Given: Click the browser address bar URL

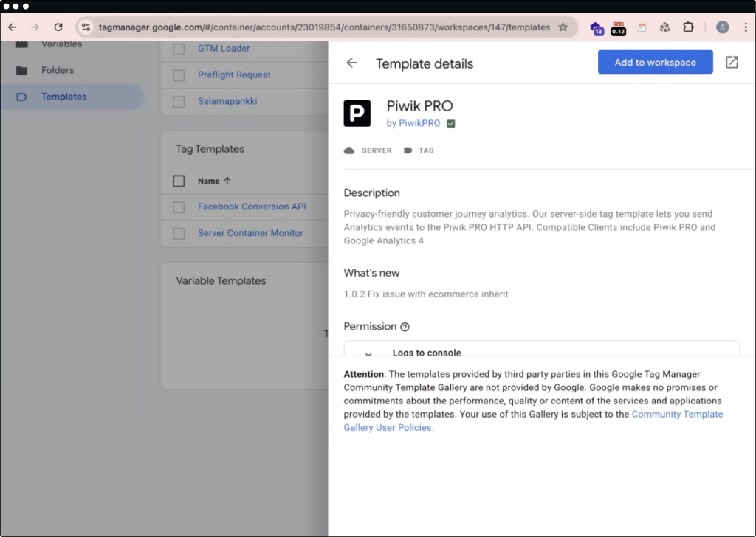Looking at the screenshot, I should click(324, 27).
